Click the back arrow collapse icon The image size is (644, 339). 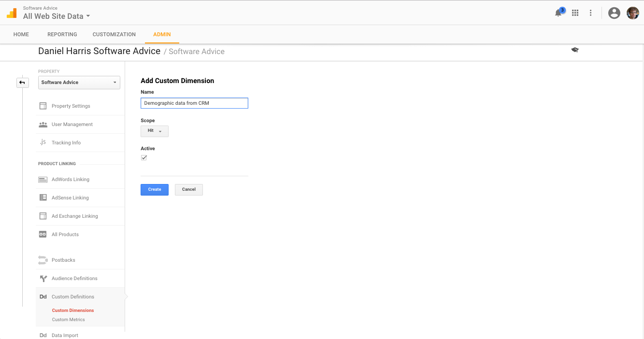point(22,83)
